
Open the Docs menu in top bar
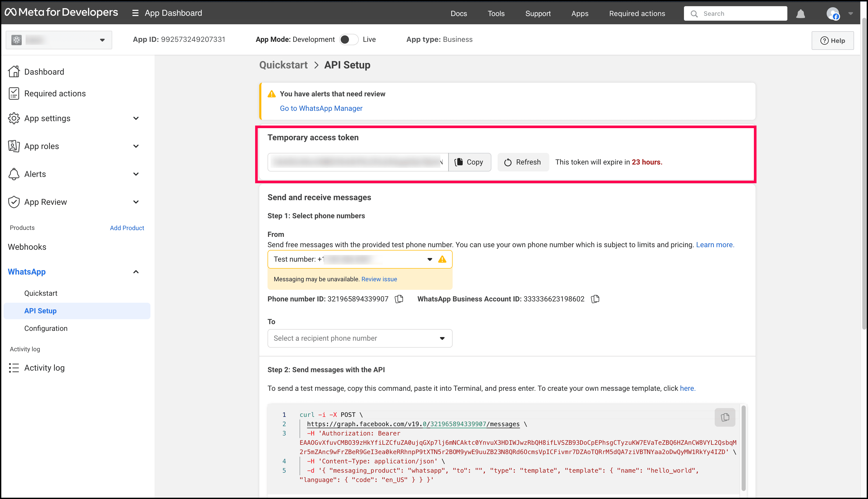coord(459,14)
